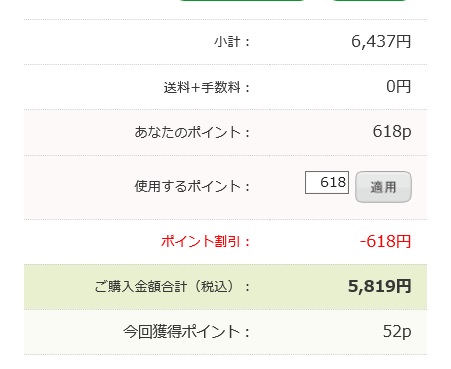Focus the 使用するポイント input field
The width and height of the screenshot is (451, 369).
pos(327,182)
